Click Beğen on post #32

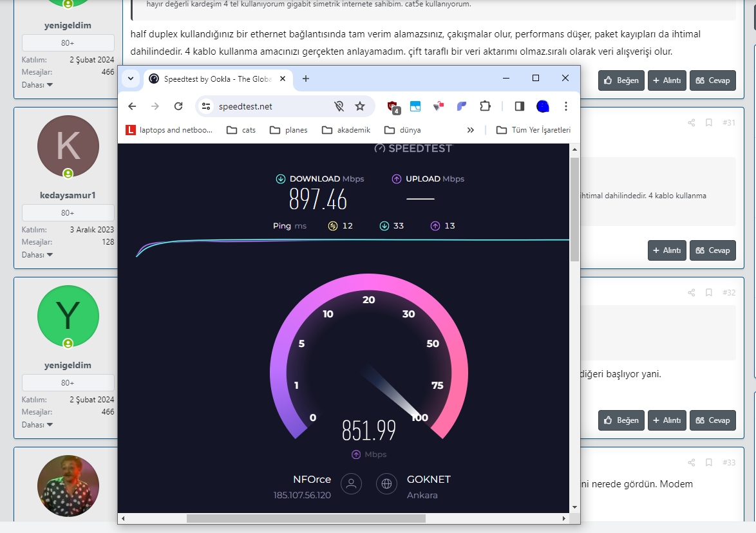pos(621,420)
